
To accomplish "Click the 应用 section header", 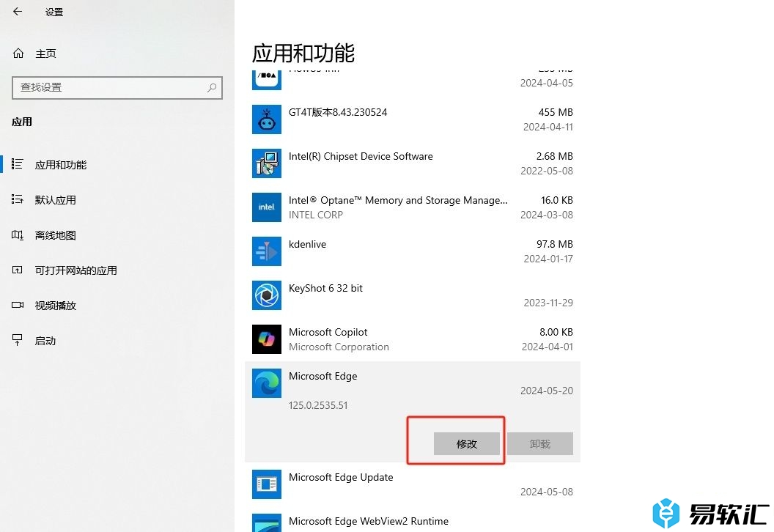I will (x=22, y=122).
